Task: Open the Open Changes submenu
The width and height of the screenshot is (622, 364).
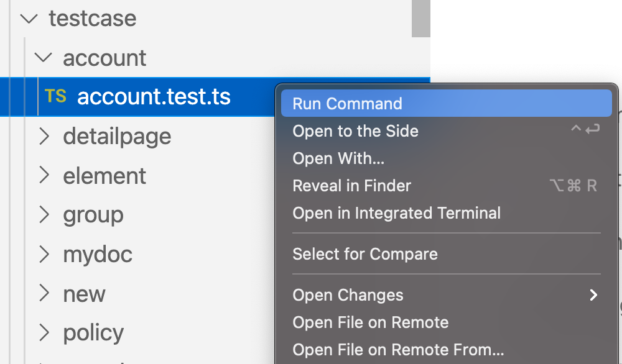Action: tap(348, 295)
